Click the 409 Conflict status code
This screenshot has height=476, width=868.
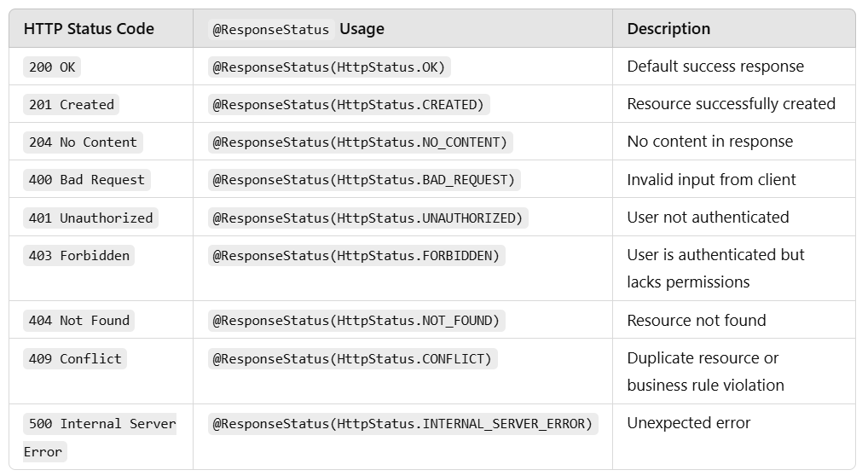click(75, 358)
